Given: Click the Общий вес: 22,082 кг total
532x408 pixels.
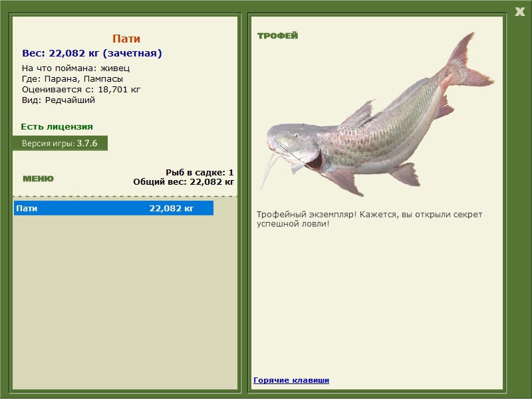Looking at the screenshot, I should pyautogui.click(x=184, y=182).
